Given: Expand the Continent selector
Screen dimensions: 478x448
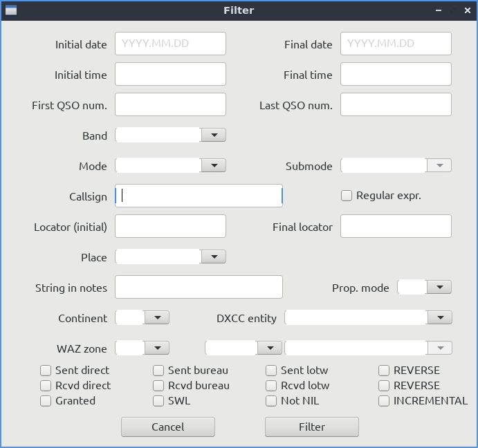Looking at the screenshot, I should [x=142, y=318].
